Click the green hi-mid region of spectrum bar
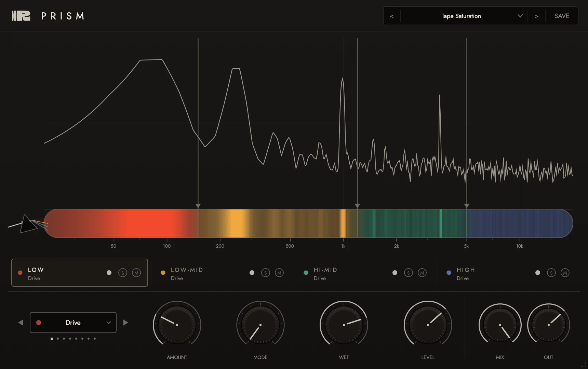 [x=412, y=223]
